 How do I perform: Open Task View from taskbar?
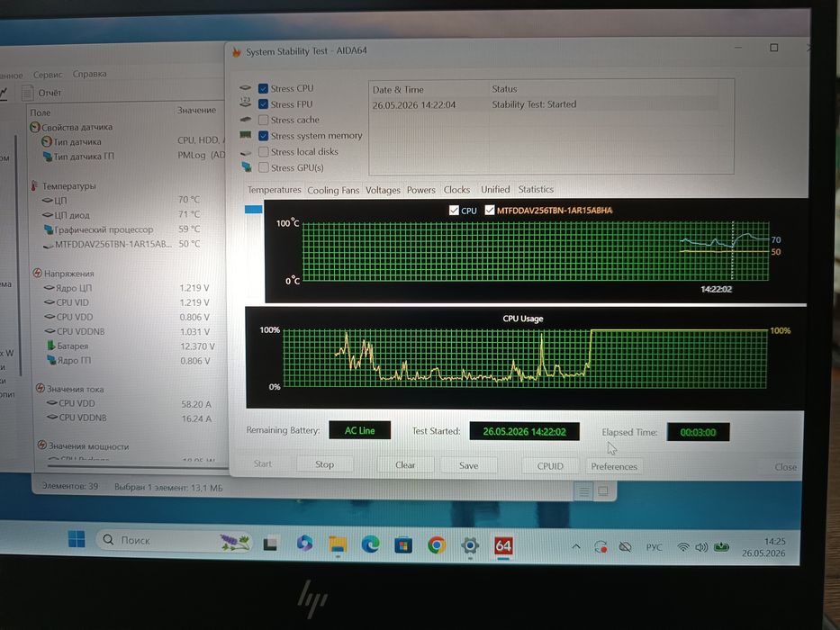pos(270,544)
